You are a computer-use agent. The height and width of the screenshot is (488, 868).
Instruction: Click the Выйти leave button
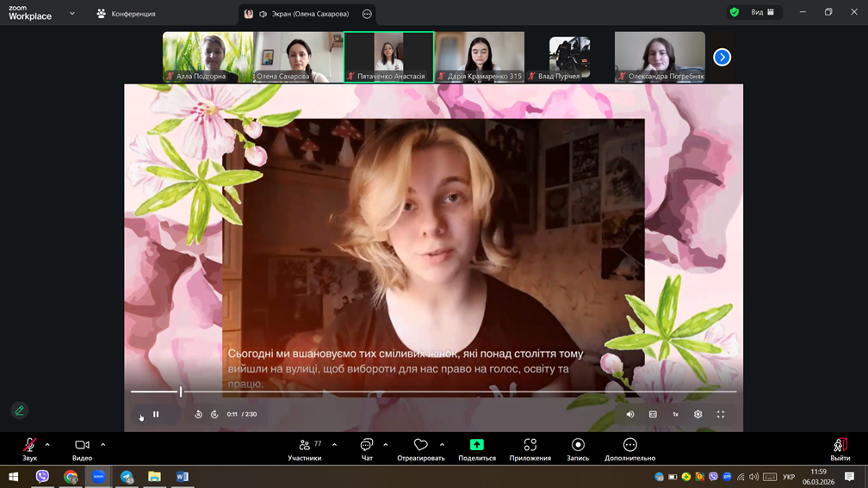click(x=840, y=449)
